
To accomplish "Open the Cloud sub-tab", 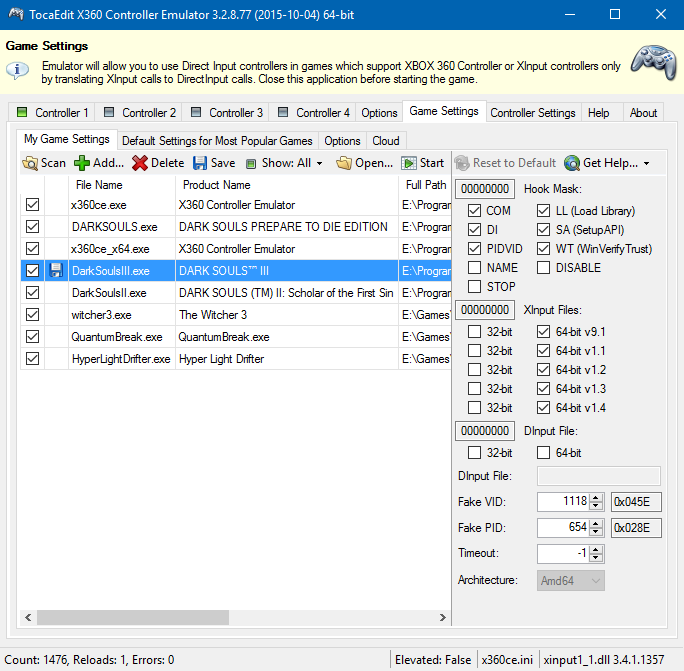I will click(x=386, y=141).
